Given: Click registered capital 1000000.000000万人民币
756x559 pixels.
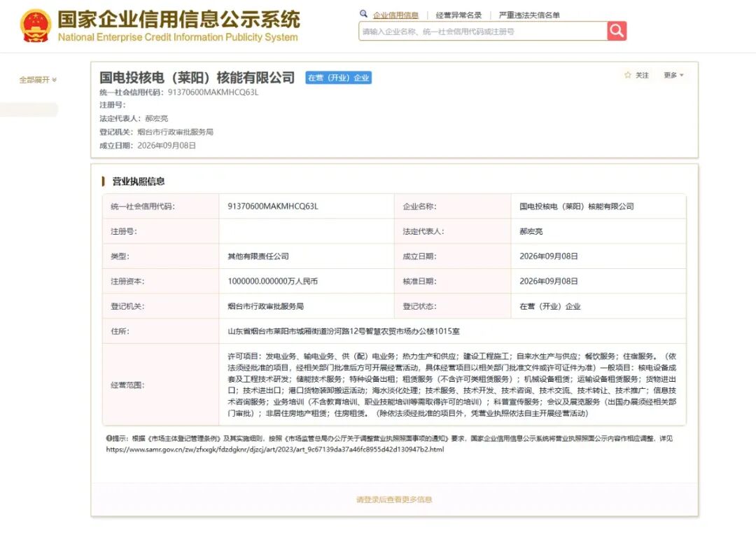Looking at the screenshot, I should click(x=272, y=281).
